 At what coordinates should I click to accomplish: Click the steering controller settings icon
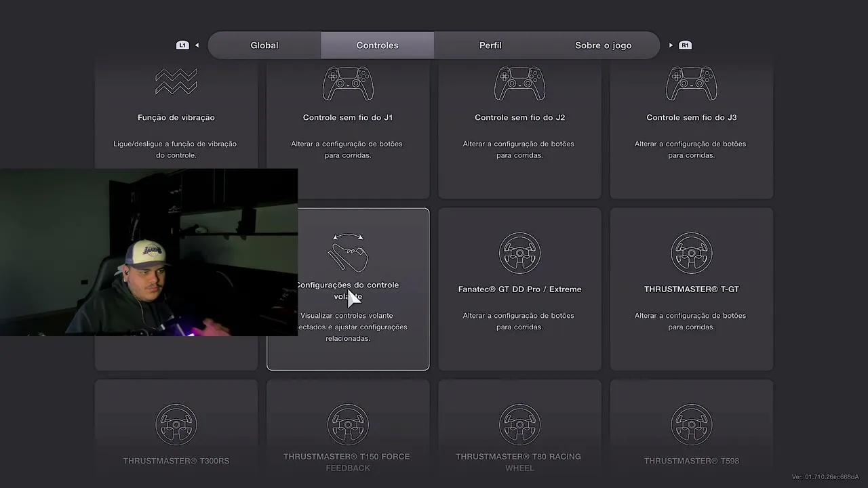(348, 252)
